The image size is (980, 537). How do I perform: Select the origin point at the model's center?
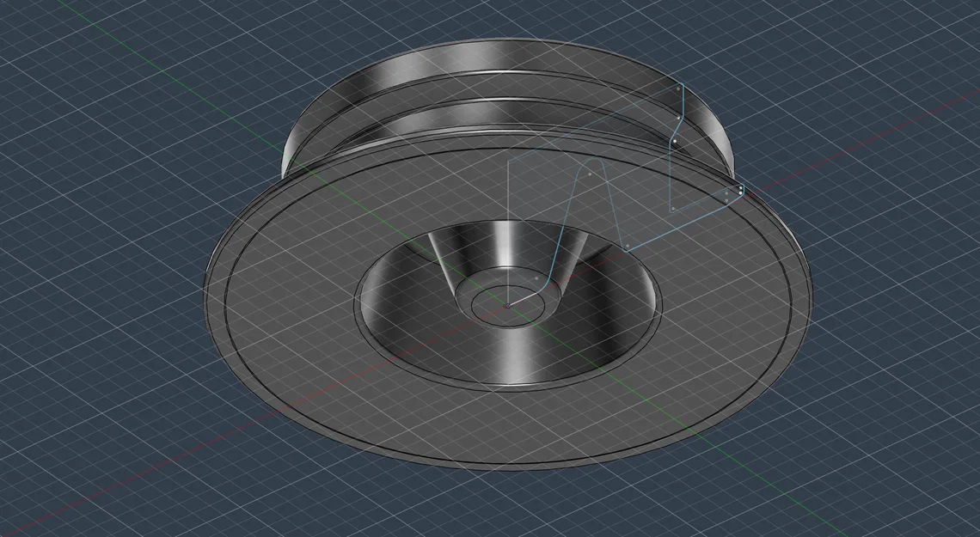[508, 305]
